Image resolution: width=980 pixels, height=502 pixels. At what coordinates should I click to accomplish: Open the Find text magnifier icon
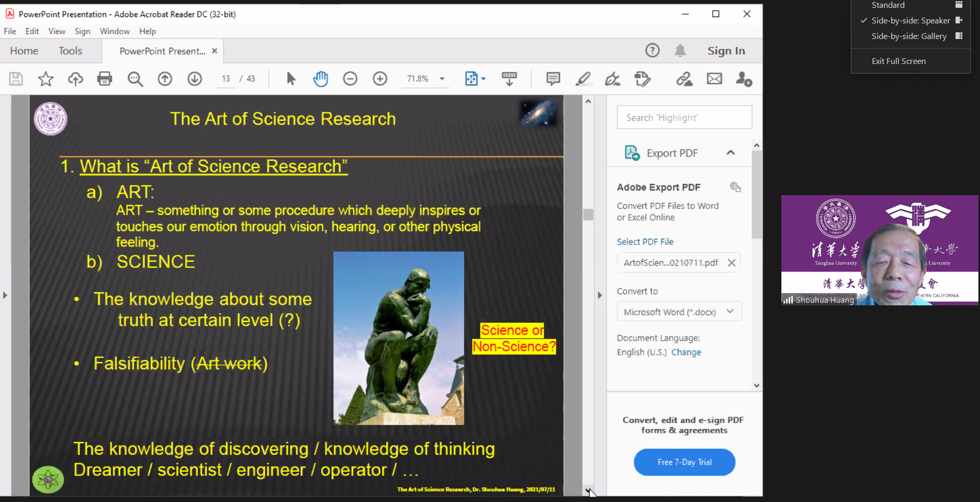click(x=135, y=79)
